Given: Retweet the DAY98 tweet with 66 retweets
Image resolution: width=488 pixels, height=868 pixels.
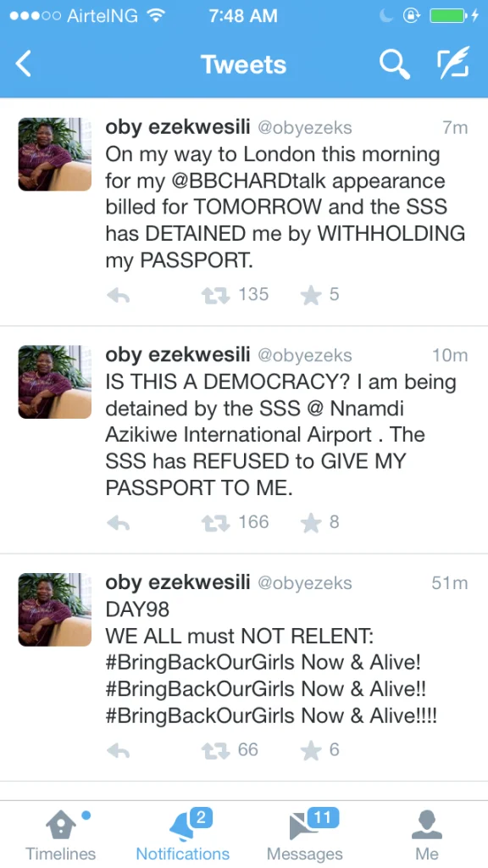Looking at the screenshot, I should [215, 751].
